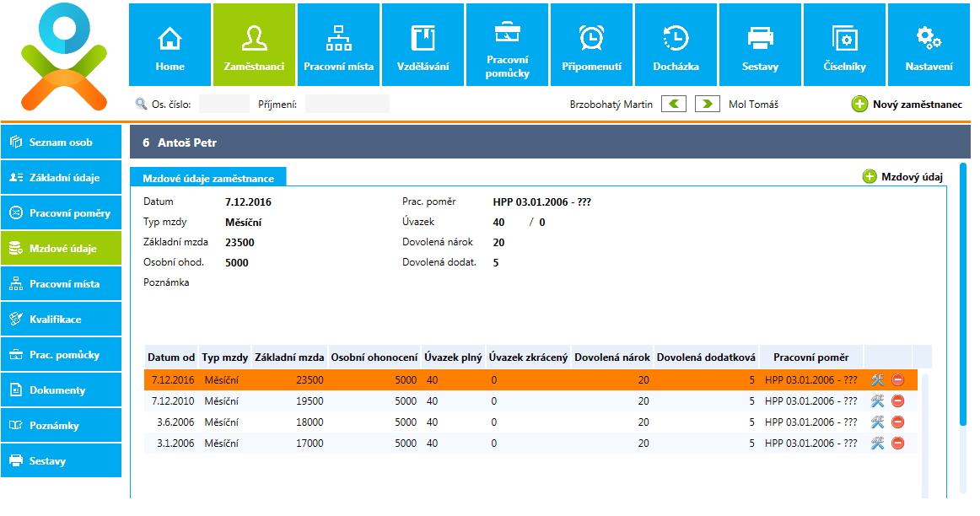Click the Antoš Petr employee header

click(x=550, y=142)
